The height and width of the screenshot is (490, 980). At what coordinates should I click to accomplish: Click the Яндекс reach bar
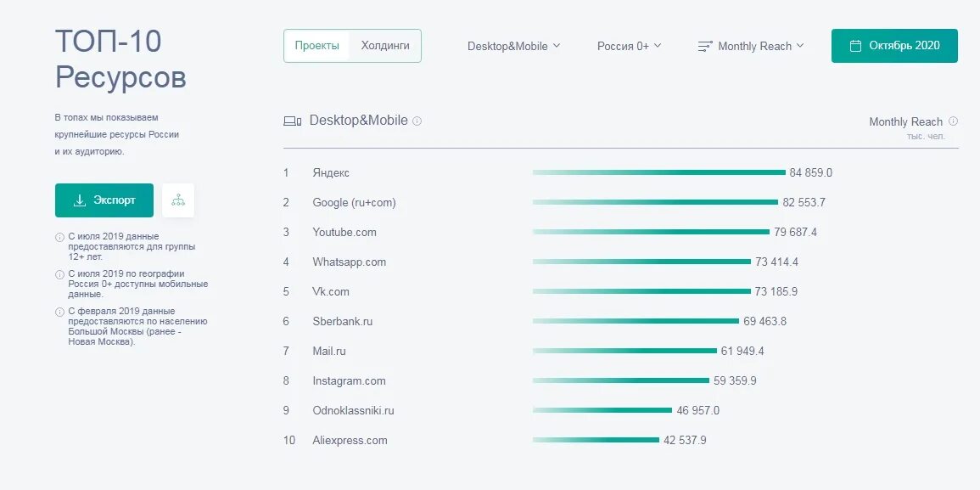[x=658, y=172]
